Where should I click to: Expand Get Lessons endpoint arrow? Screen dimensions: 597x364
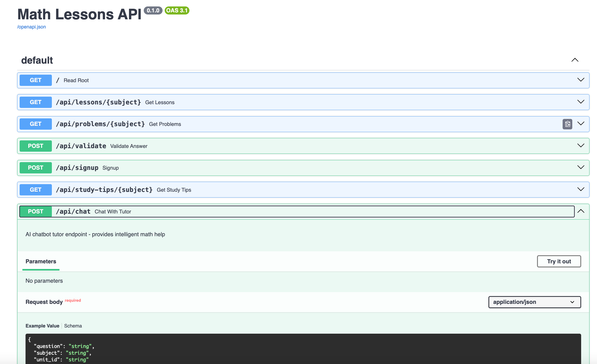tap(581, 102)
